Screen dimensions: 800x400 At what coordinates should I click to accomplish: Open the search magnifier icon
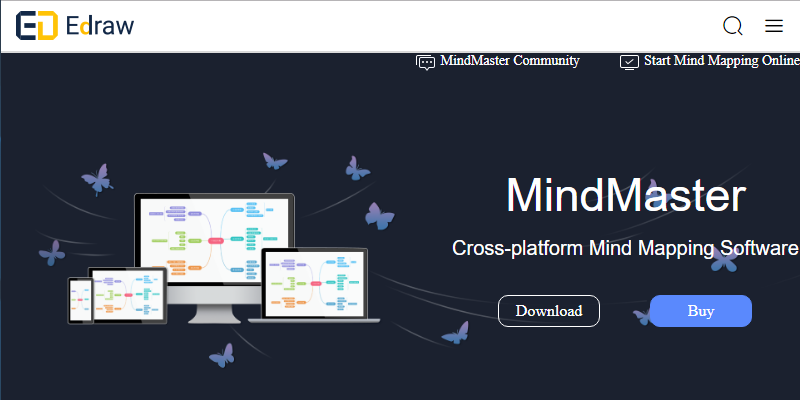tap(733, 26)
